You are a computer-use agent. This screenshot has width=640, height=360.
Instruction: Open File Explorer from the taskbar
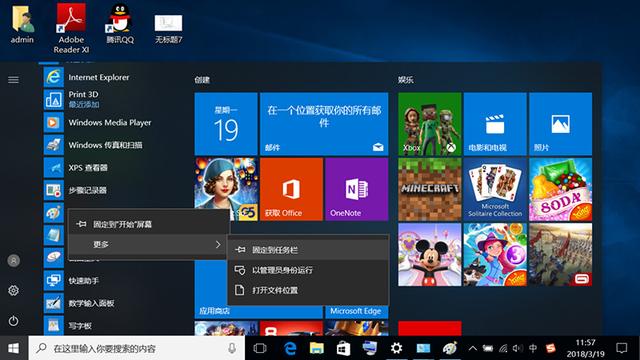pyautogui.click(x=317, y=348)
